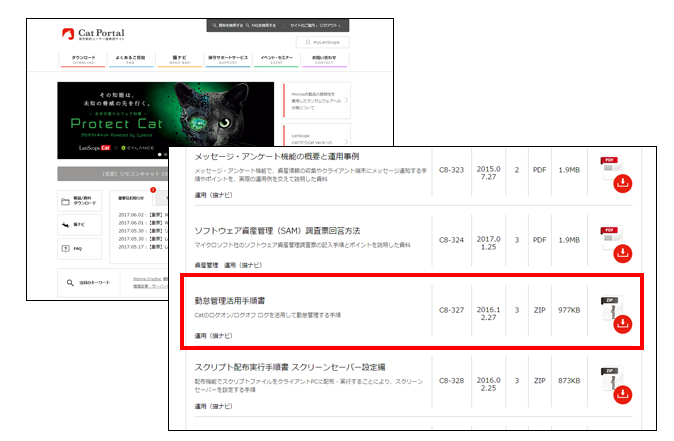Click the サイトのご案内 link
This screenshot has width=674, height=441.
303,25
